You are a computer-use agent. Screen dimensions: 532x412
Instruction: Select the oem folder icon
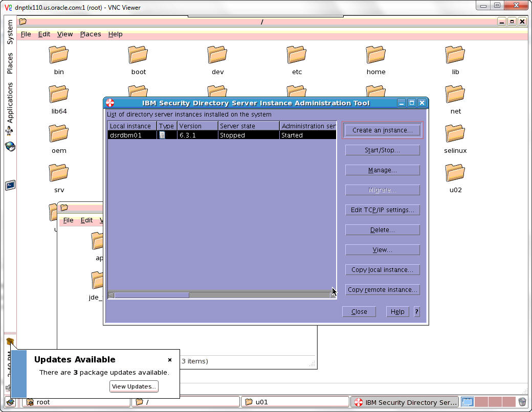click(x=59, y=133)
